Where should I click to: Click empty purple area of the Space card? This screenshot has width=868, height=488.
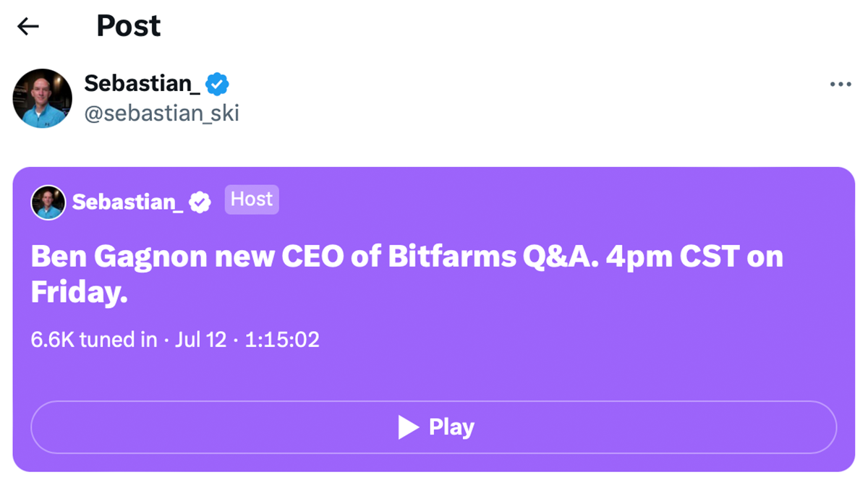point(579,361)
